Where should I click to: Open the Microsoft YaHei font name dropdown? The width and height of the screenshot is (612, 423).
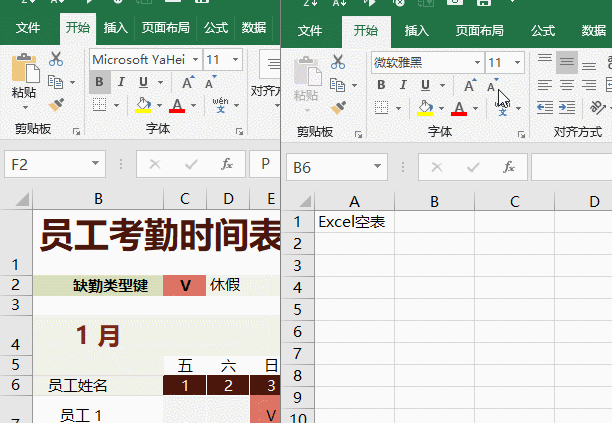click(194, 60)
